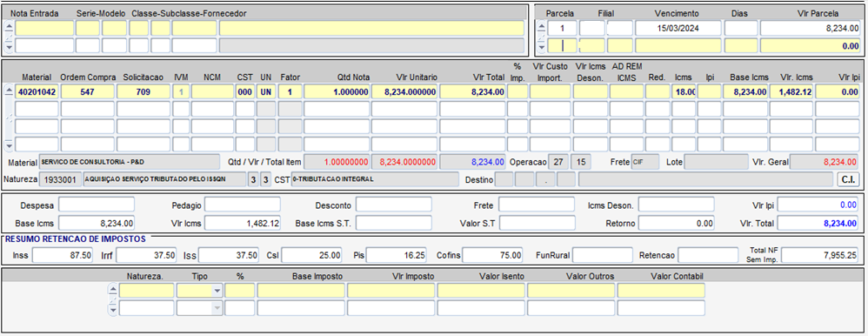Click the Parcela field with value 1
The width and height of the screenshot is (868, 336).
(563, 28)
